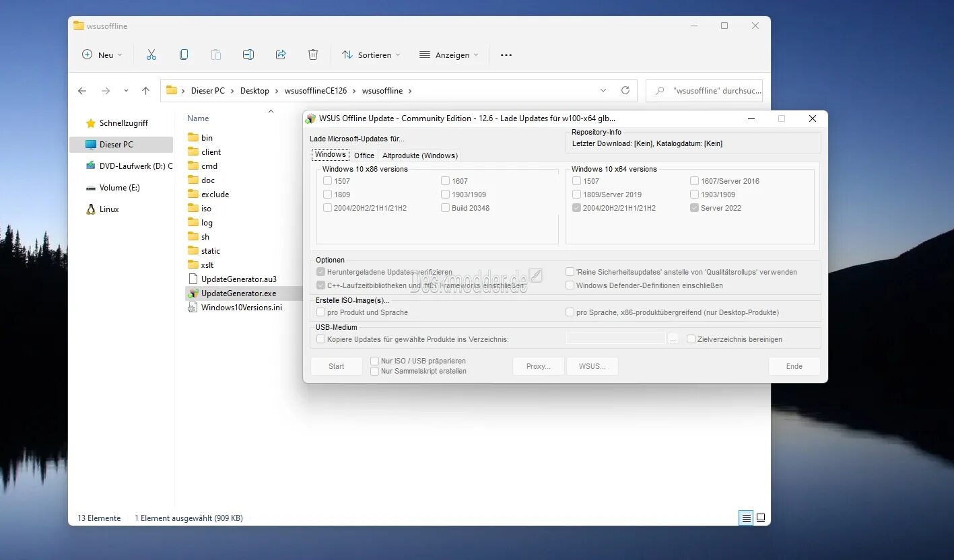Click the Cut scissors icon in Explorer toolbar
Viewport: 954px width, 560px height.
pyautogui.click(x=151, y=55)
